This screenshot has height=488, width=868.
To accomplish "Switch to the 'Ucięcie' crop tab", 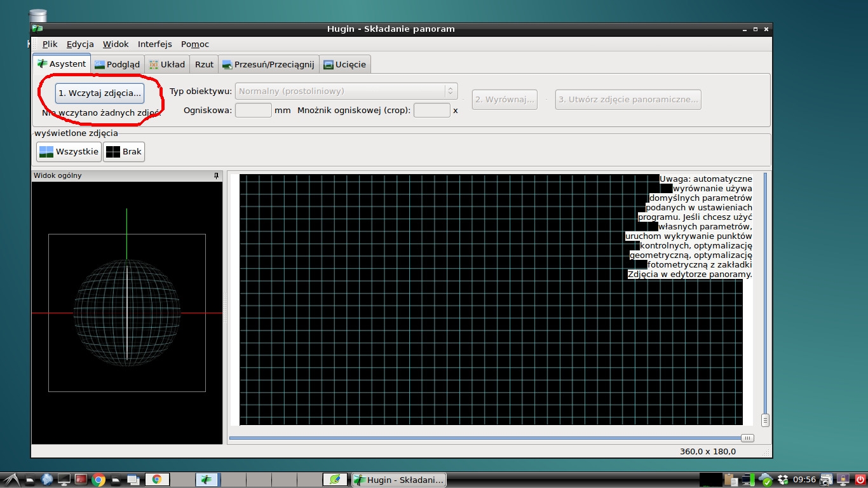I will 344,64.
